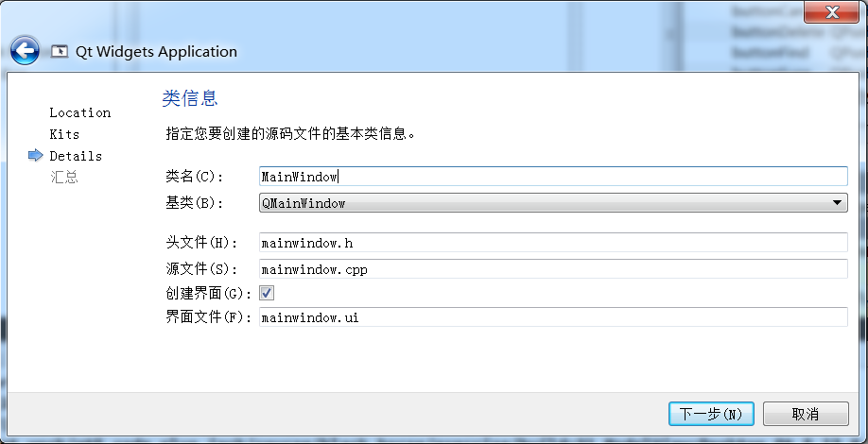The height and width of the screenshot is (444, 868).
Task: Toggle the 创建界面(G) checkbox
Action: pyautogui.click(x=267, y=293)
